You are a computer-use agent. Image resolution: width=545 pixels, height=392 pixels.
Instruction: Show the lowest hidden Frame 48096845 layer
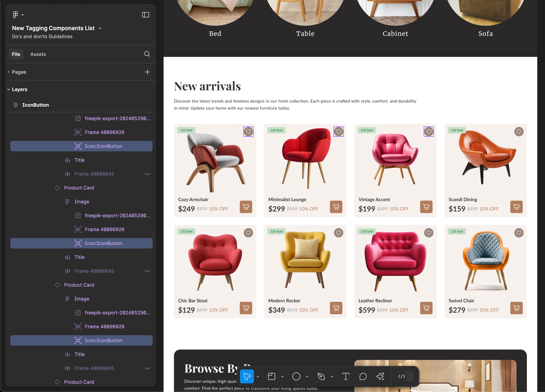[147, 368]
